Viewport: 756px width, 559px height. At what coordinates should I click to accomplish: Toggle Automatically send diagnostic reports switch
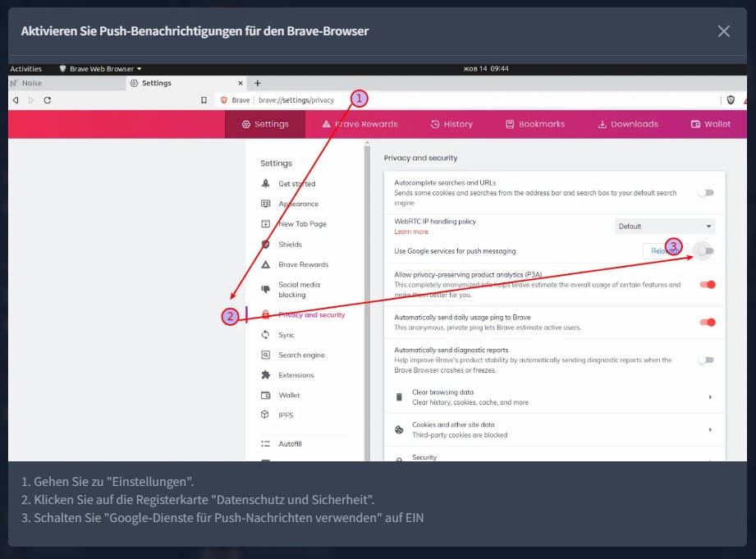[x=707, y=360]
